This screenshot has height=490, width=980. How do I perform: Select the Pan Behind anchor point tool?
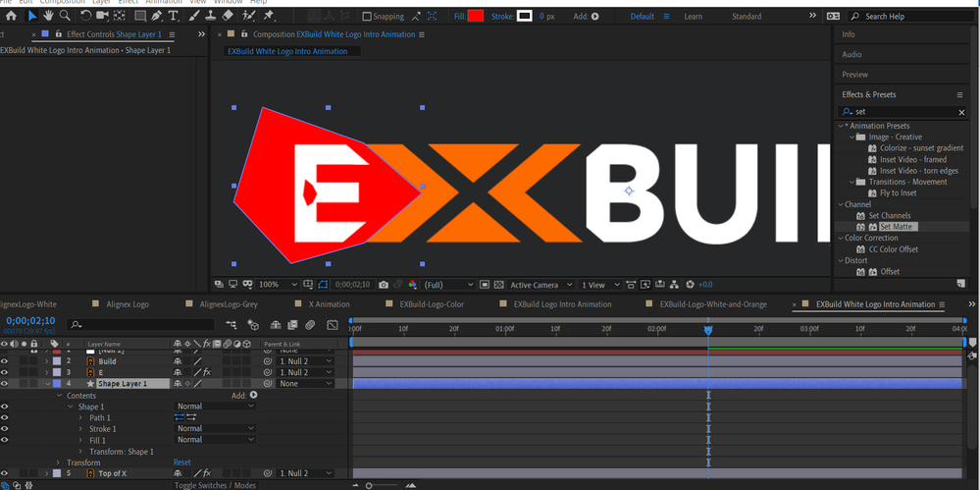pyautogui.click(x=120, y=16)
